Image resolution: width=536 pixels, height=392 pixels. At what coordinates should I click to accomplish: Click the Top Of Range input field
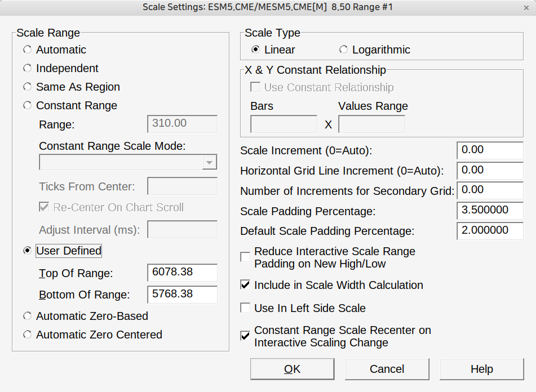tap(181, 273)
